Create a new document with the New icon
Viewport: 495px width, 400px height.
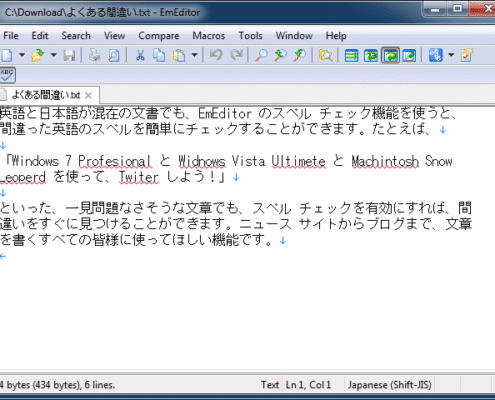pyautogui.click(x=7, y=55)
